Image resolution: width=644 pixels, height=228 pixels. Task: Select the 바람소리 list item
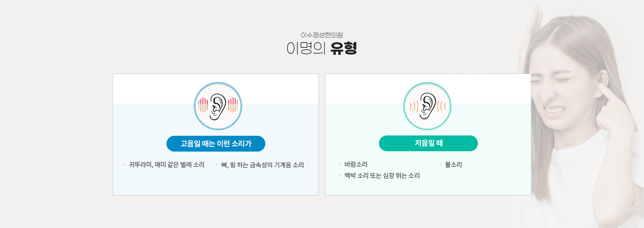tap(356, 164)
